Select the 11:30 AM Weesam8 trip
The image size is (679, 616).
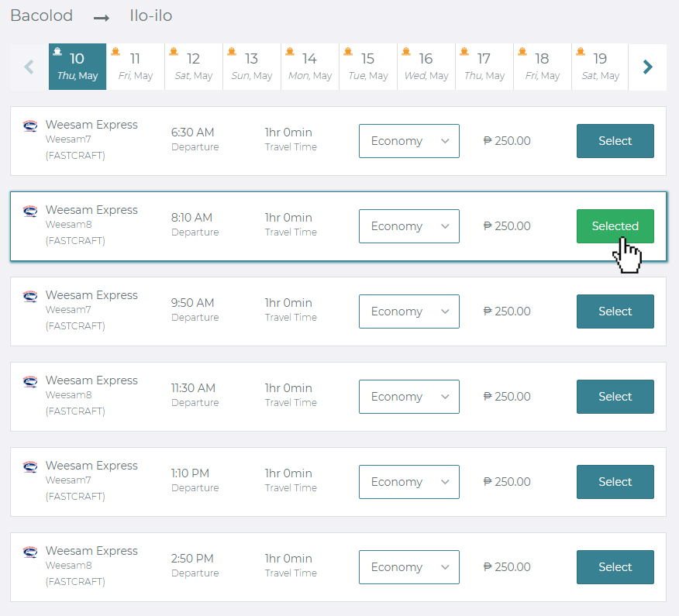(x=615, y=397)
